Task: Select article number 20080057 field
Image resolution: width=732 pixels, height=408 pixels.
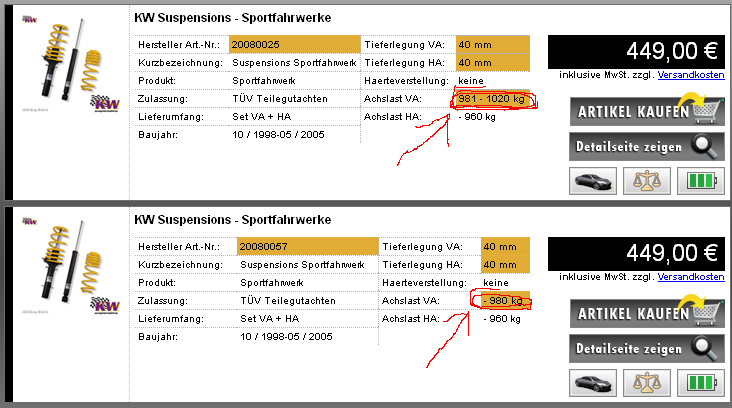Action: [308, 246]
